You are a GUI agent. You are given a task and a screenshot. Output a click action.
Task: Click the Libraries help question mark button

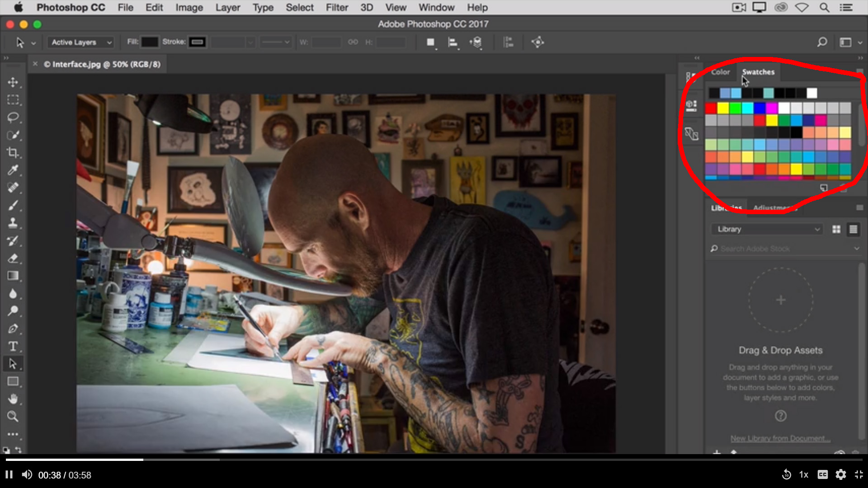(x=780, y=416)
